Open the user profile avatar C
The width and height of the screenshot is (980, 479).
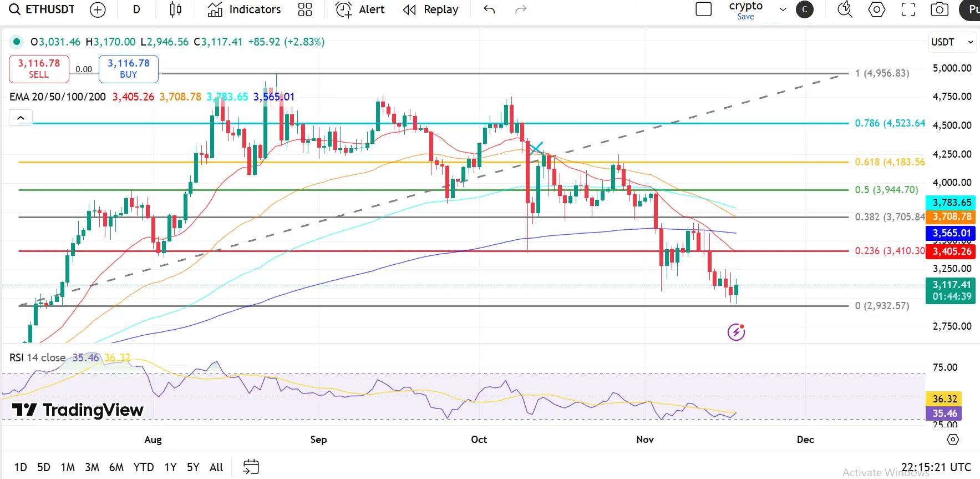(805, 9)
